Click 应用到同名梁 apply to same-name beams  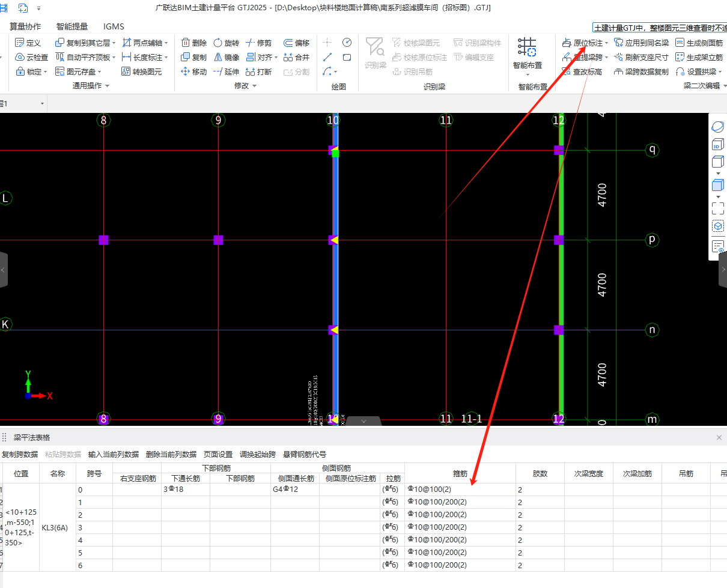(642, 43)
